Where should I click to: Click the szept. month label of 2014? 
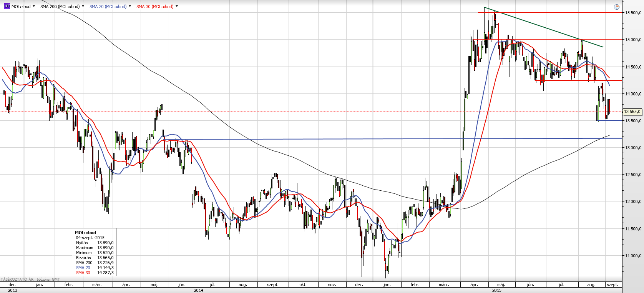(x=273, y=285)
